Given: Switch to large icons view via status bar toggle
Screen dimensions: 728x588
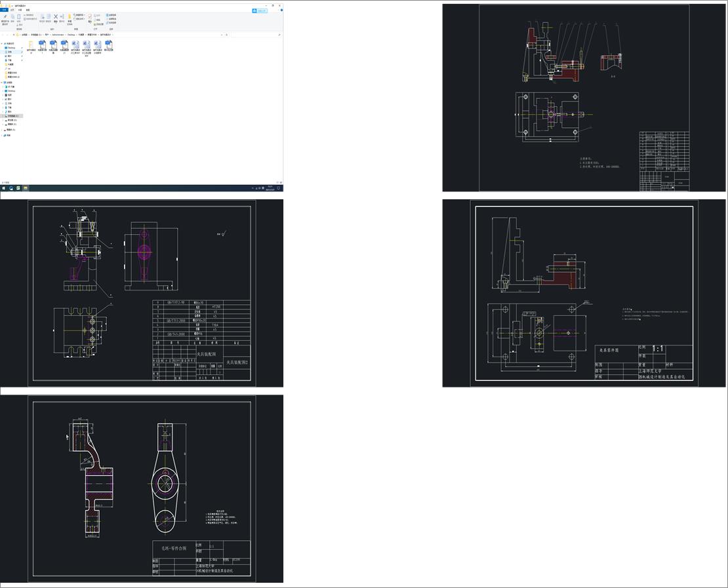Looking at the screenshot, I should (281, 182).
